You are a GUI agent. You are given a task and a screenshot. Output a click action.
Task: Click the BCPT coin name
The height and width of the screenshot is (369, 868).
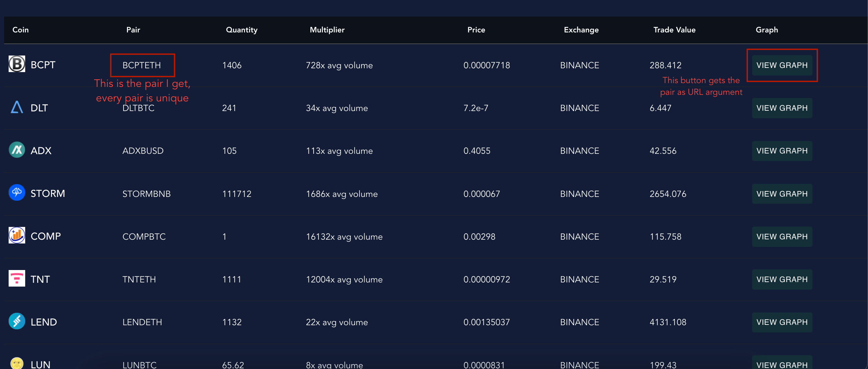tap(43, 65)
